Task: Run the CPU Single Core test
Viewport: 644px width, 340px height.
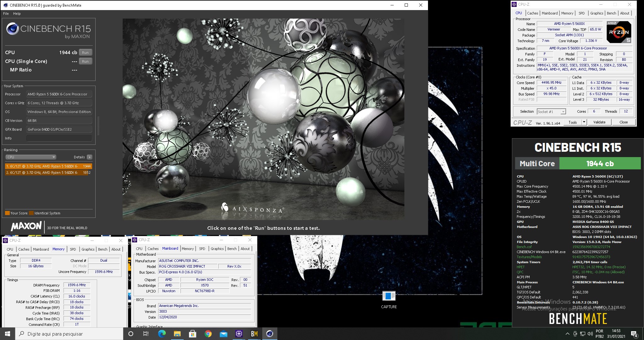Action: click(x=85, y=61)
